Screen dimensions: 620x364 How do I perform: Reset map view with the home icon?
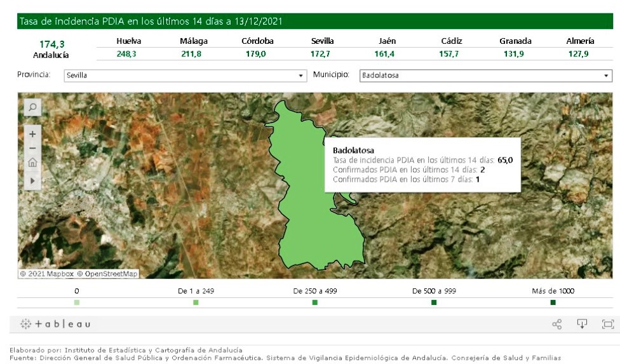pyautogui.click(x=32, y=163)
